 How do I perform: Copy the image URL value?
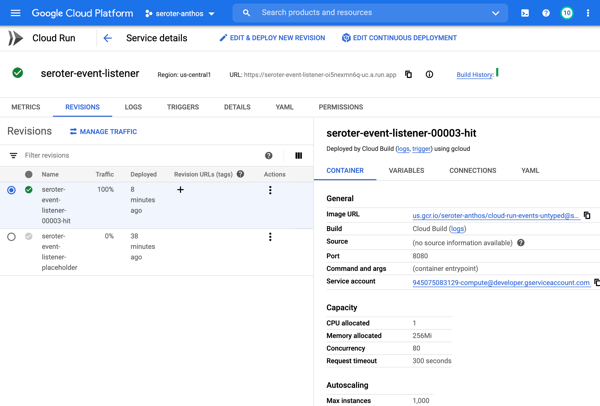(x=587, y=215)
